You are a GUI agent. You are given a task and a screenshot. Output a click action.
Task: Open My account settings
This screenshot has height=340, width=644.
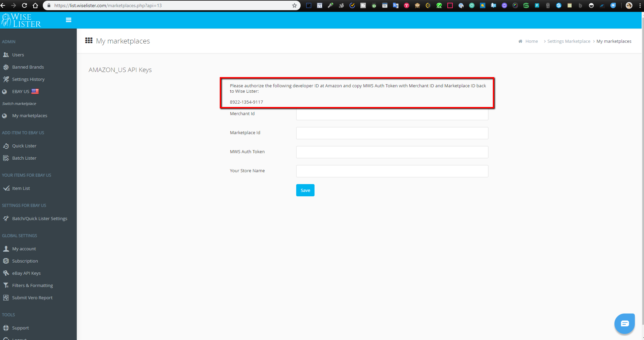24,249
